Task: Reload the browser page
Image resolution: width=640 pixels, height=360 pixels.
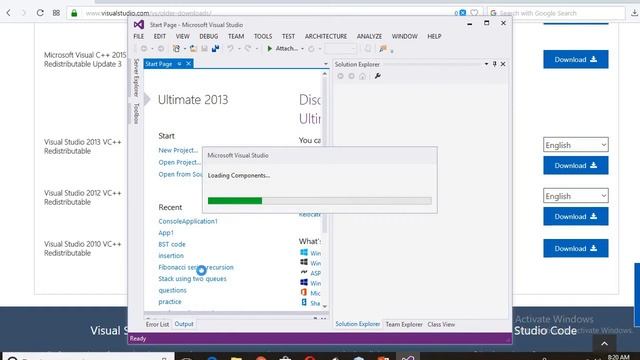Action: click(x=40, y=13)
